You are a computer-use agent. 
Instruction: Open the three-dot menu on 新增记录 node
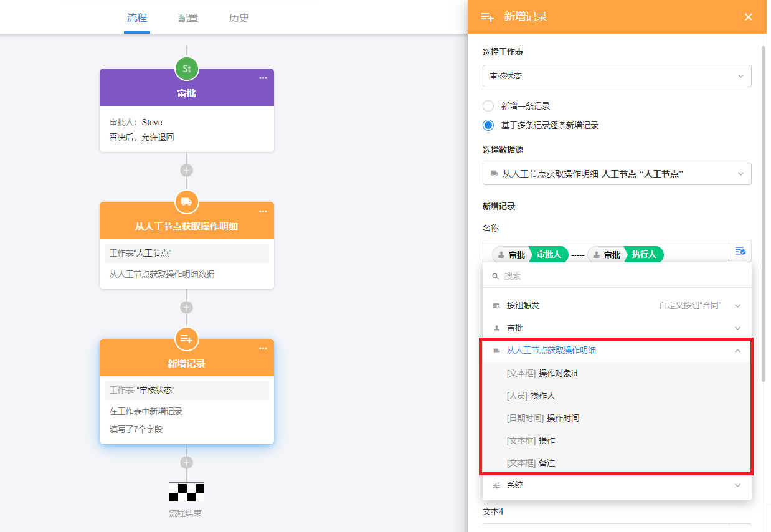point(263,348)
